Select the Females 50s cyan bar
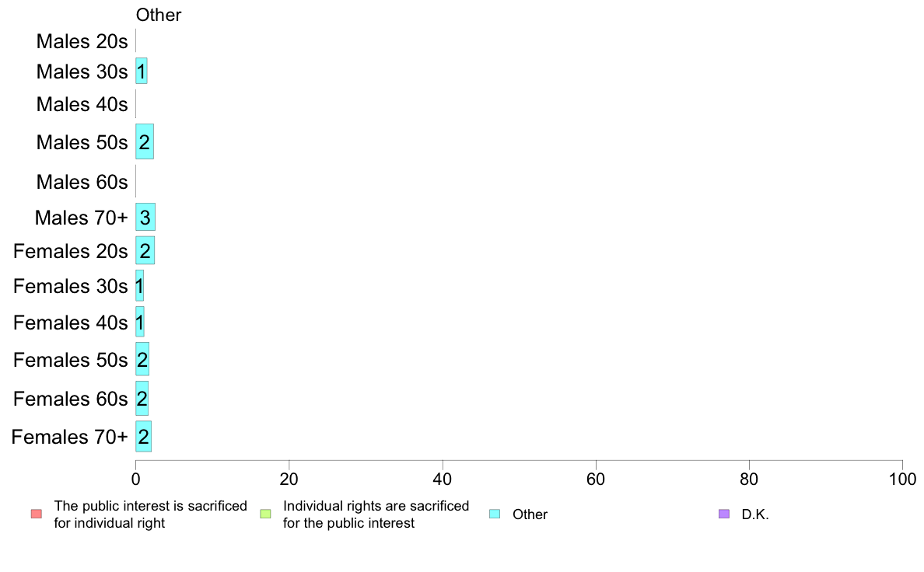Viewport: 924px width, 572px height. (142, 359)
